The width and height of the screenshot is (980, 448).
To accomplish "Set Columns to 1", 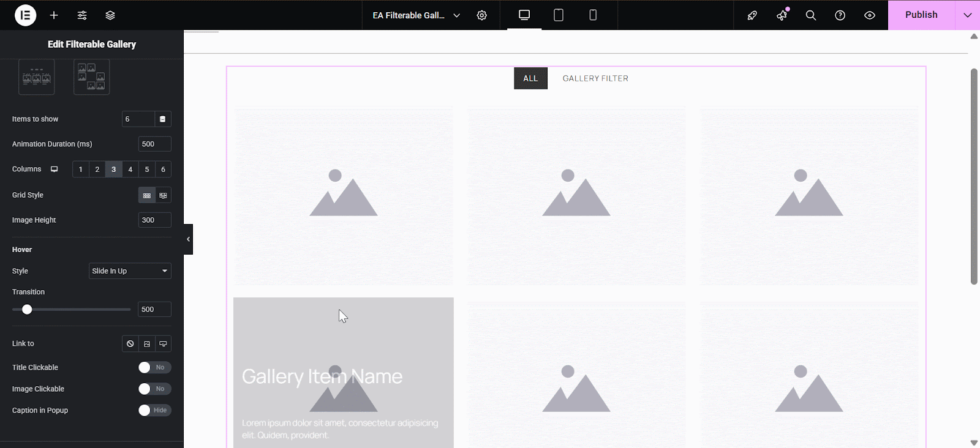I will pyautogui.click(x=80, y=170).
